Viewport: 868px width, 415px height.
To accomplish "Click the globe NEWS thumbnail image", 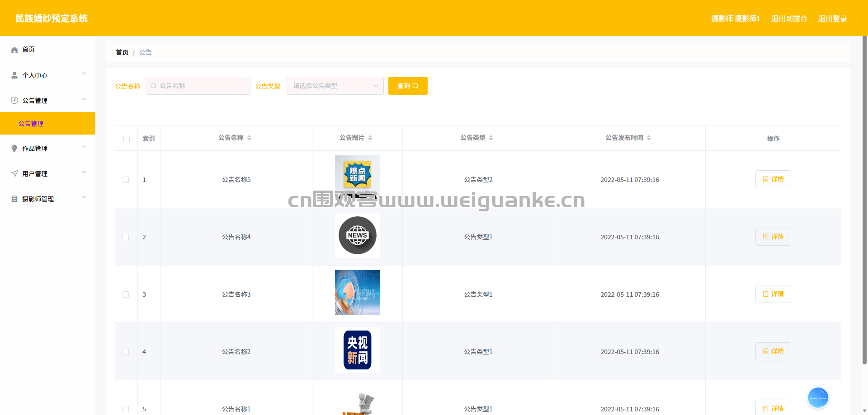I will click(358, 235).
